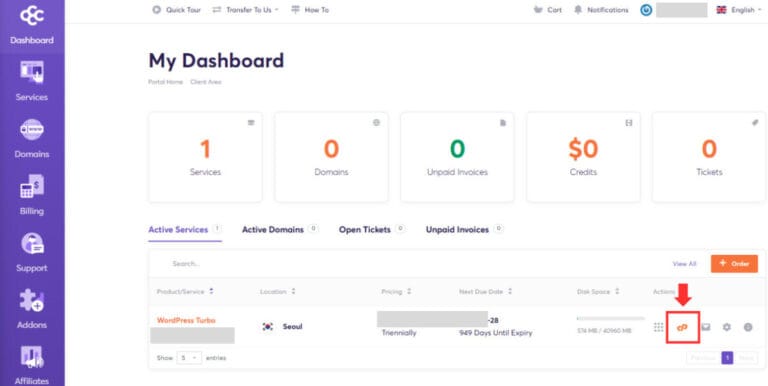
Task: Click Client Area breadcrumb
Action: tap(206, 82)
